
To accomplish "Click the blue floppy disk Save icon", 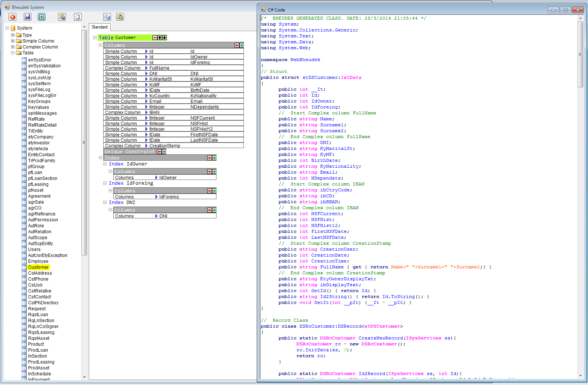I will (x=27, y=17).
